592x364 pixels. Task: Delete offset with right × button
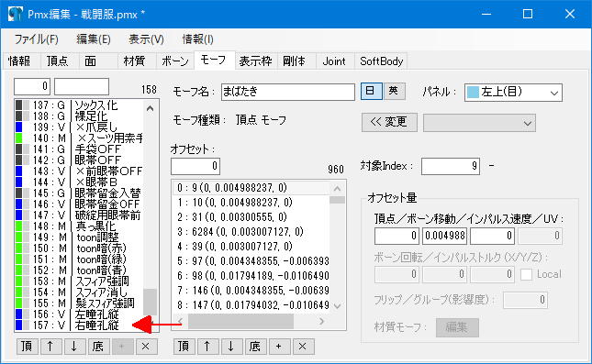303,347
